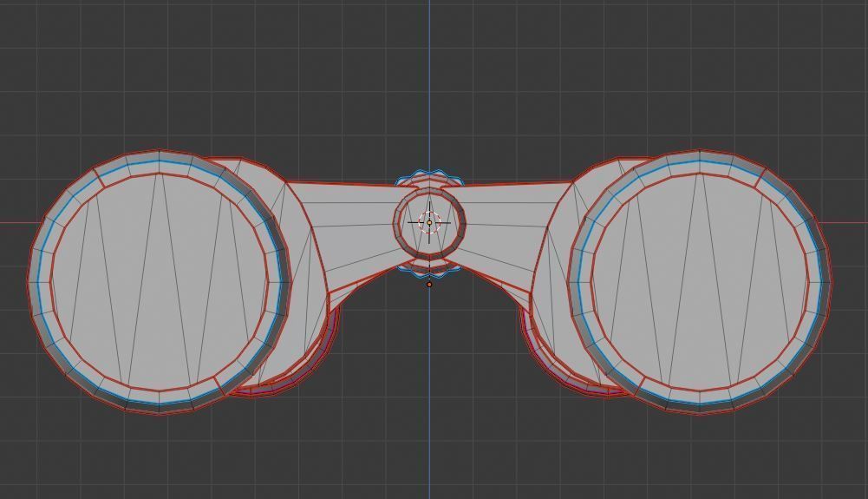Click the orange object origin dot below the hinge
Viewport: 868px width, 499px height.
coord(429,285)
